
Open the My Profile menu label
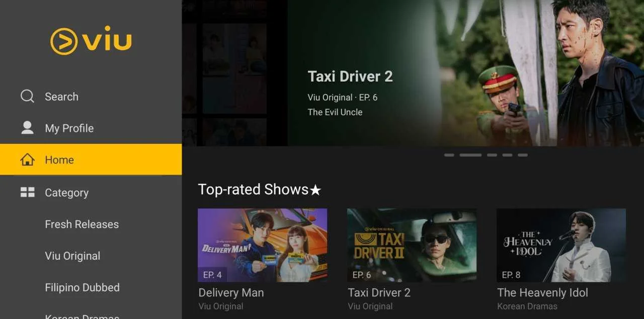[69, 128]
